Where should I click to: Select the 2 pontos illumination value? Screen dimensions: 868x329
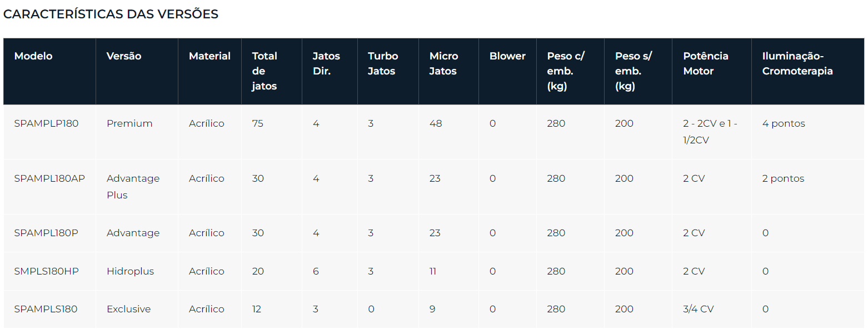pos(783,178)
